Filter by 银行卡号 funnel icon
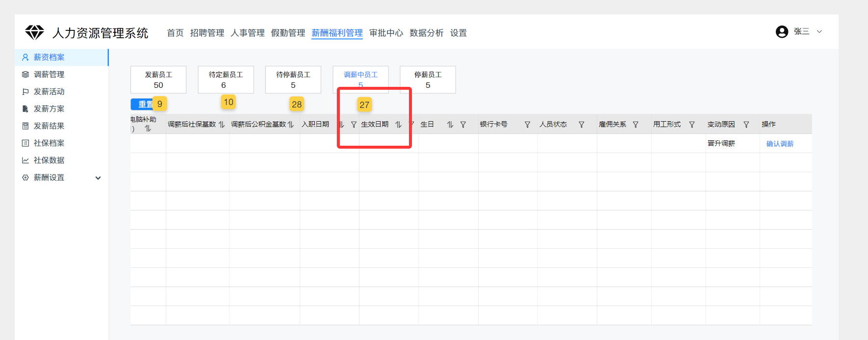Viewport: 868px width, 340px height. [x=528, y=125]
